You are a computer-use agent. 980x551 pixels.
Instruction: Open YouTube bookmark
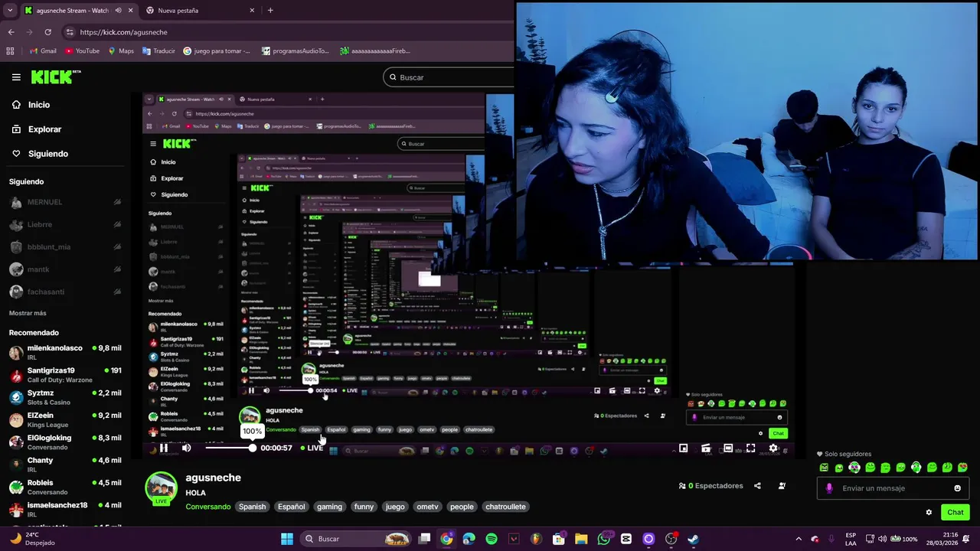point(82,51)
